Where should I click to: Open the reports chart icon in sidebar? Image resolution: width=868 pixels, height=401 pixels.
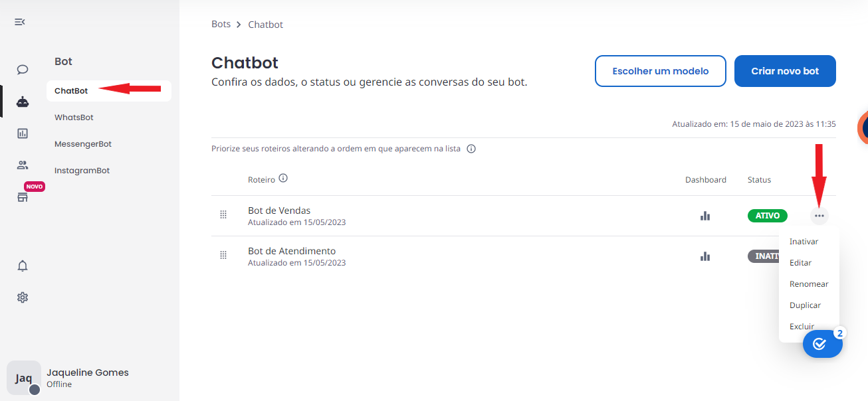(x=23, y=133)
